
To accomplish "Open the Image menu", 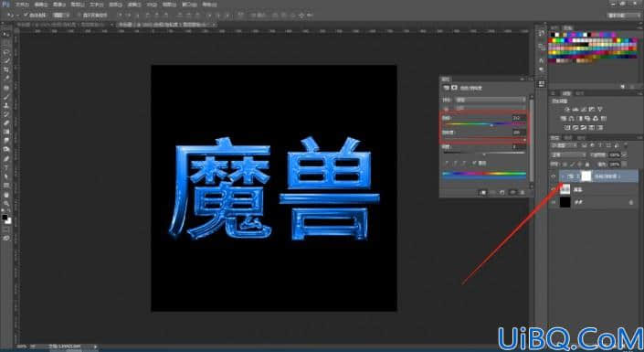I will coord(59,5).
